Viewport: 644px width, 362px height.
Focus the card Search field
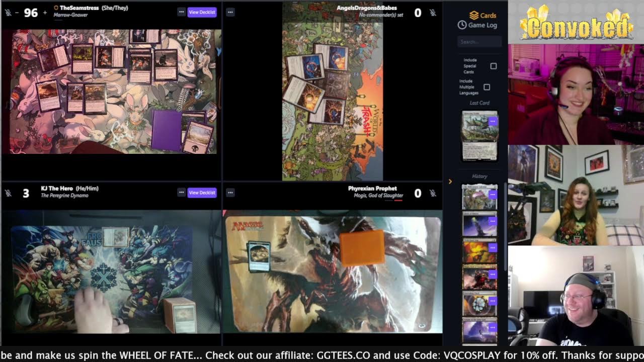point(479,42)
